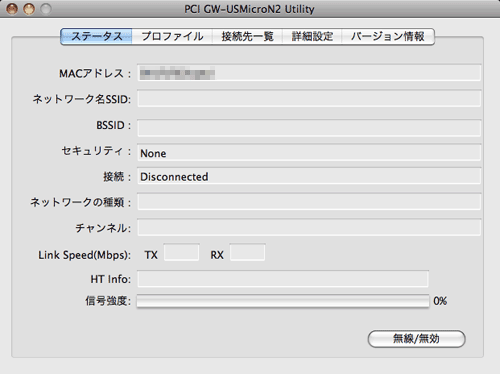Click the BSSID field
The width and height of the screenshot is (500, 374).
309,128
